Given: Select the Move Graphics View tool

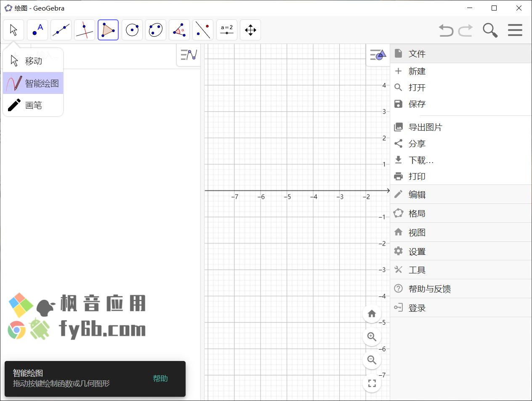Looking at the screenshot, I should click(250, 30).
